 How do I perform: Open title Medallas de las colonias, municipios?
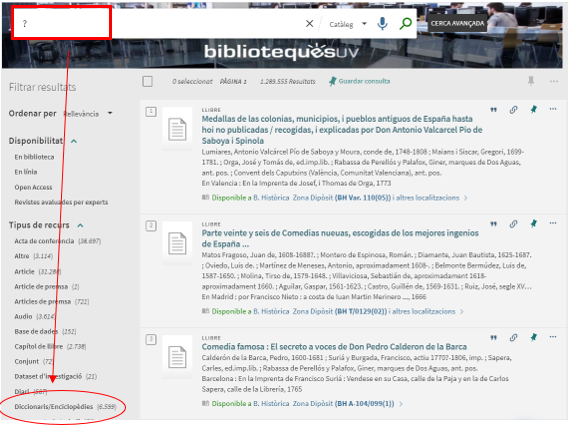(342, 130)
